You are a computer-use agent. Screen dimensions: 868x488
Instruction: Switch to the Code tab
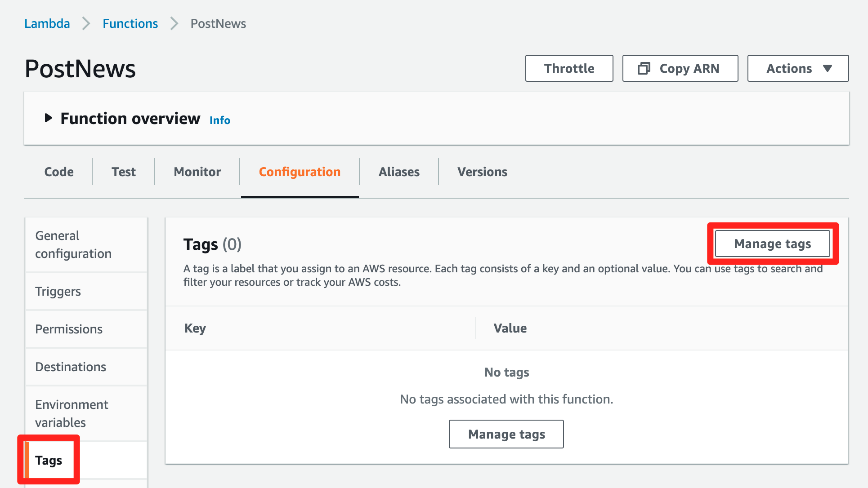[x=59, y=172]
